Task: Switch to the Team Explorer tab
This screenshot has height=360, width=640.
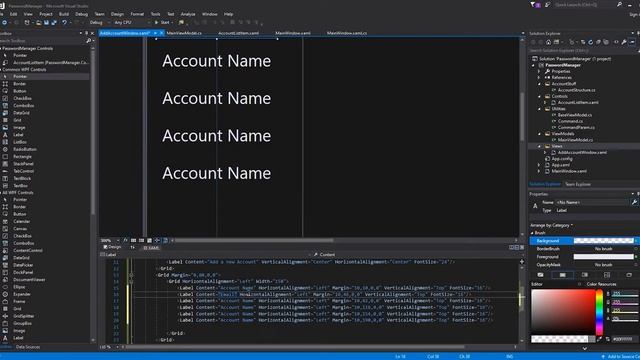Action: 578,184
